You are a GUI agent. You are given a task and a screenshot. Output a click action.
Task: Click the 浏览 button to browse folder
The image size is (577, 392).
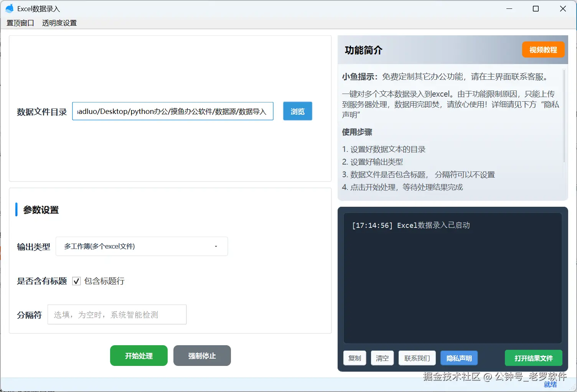point(298,111)
